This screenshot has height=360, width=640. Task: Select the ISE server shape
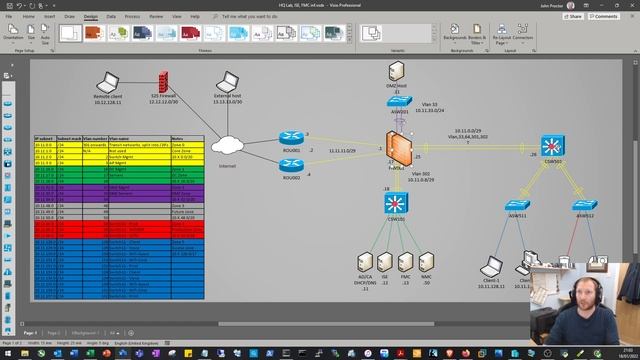click(x=384, y=262)
